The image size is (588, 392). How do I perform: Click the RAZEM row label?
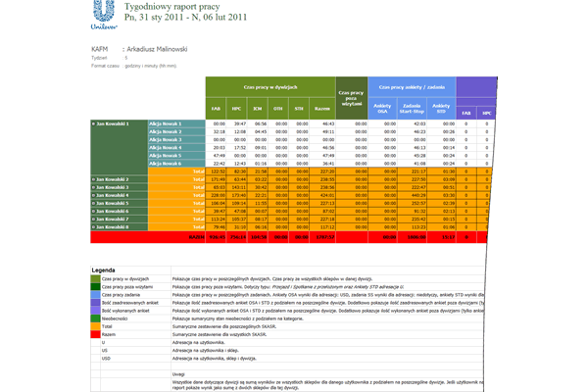(197, 237)
